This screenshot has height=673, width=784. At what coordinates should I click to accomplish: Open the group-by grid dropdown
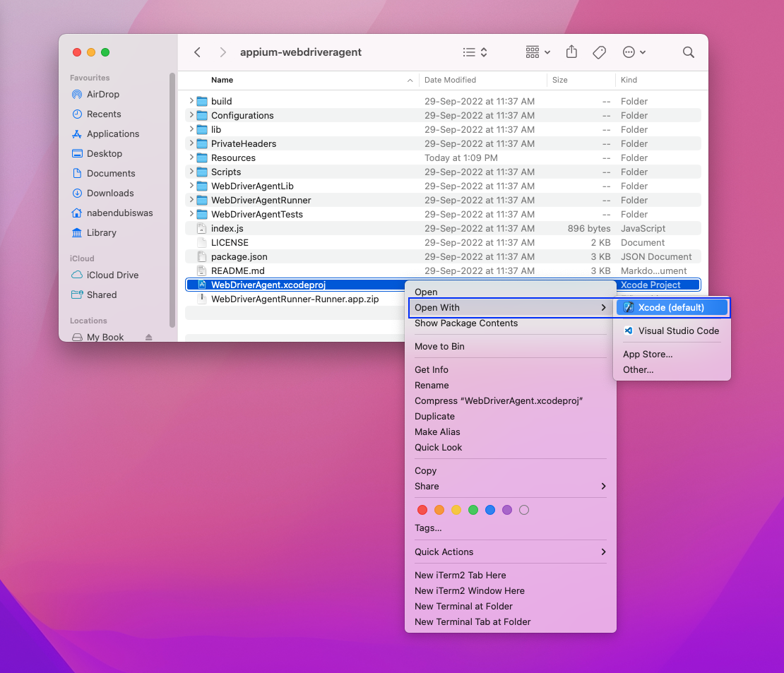[x=538, y=52]
